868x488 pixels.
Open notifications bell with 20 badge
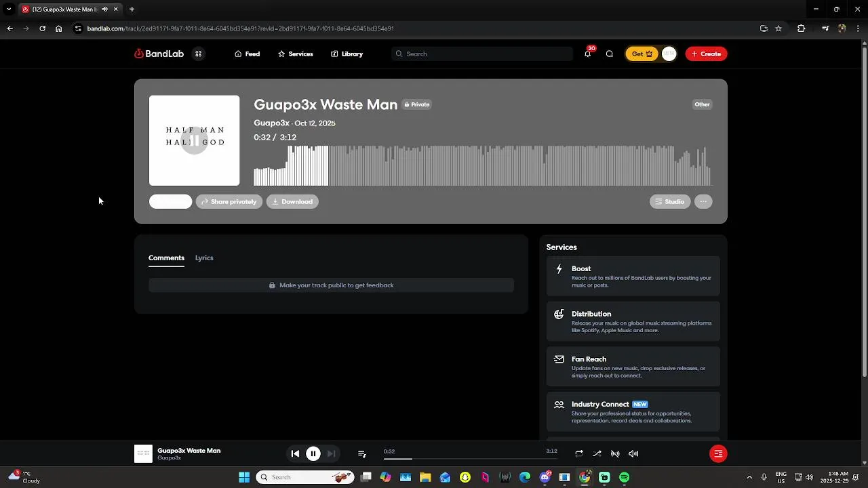tap(588, 54)
